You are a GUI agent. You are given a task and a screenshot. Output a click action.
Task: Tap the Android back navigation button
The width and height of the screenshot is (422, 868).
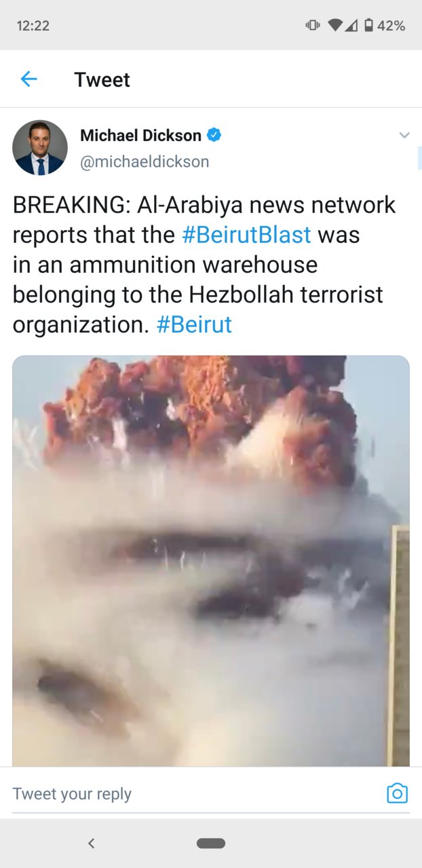point(91,844)
